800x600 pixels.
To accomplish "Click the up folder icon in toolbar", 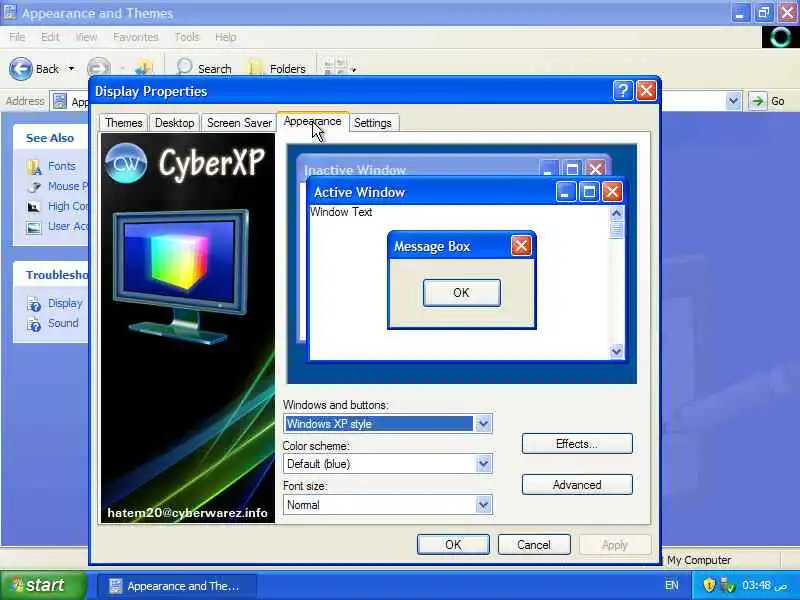I will 144,68.
